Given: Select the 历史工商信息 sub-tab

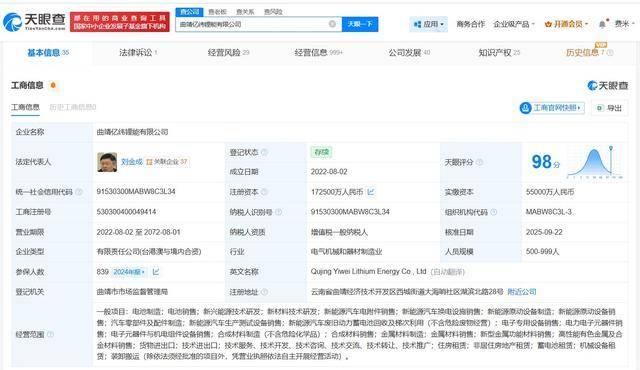Looking at the screenshot, I should click(73, 107).
